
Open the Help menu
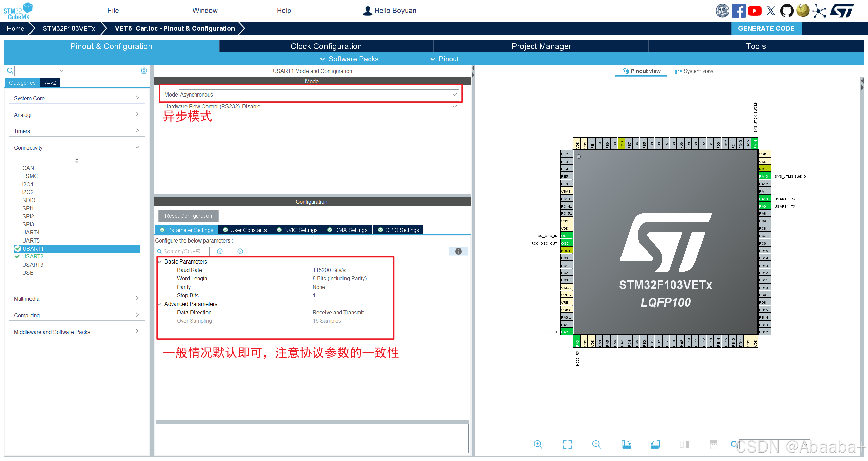click(x=284, y=11)
